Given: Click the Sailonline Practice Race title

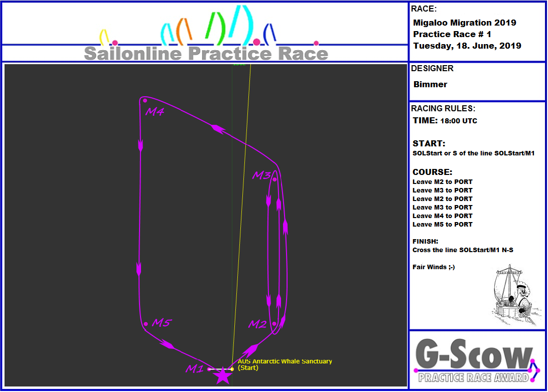Looking at the screenshot, I should click(206, 54).
